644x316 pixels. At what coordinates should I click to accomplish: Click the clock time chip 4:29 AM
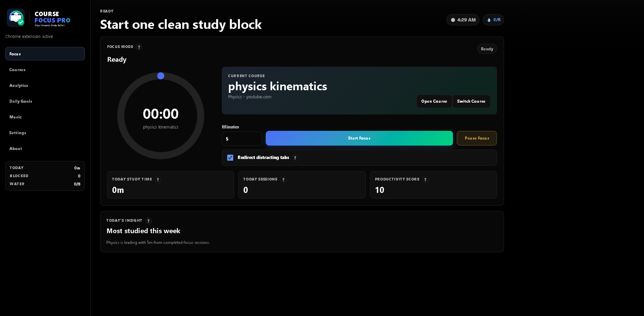[x=463, y=20]
